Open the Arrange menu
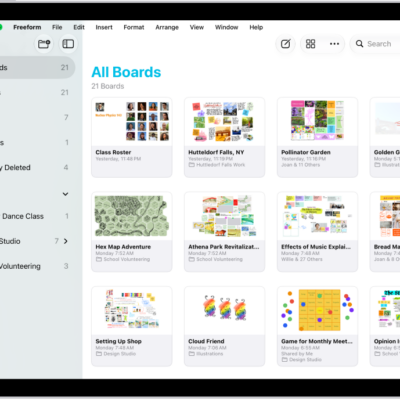The image size is (400, 400). pos(167,27)
